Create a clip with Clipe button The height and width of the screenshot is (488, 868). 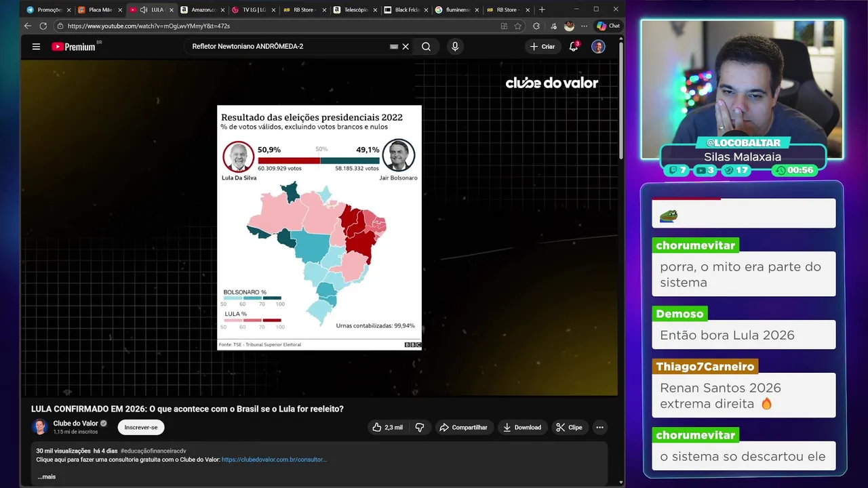(569, 427)
